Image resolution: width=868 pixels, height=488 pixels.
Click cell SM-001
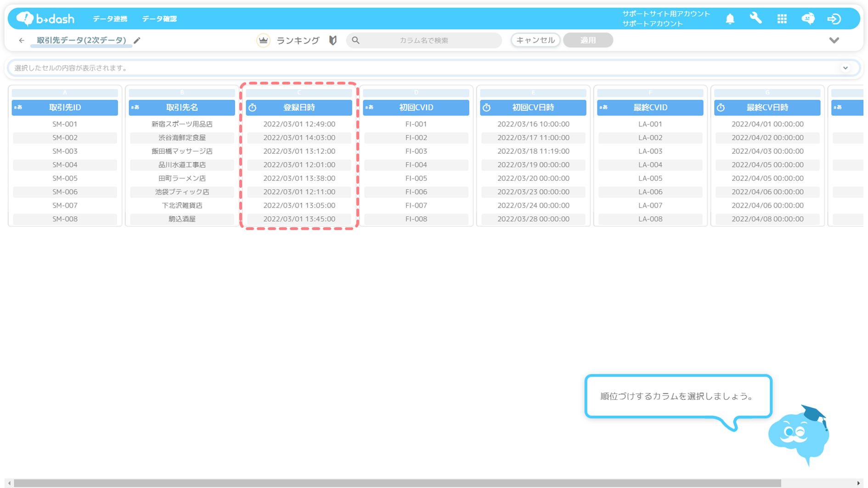[x=65, y=124]
